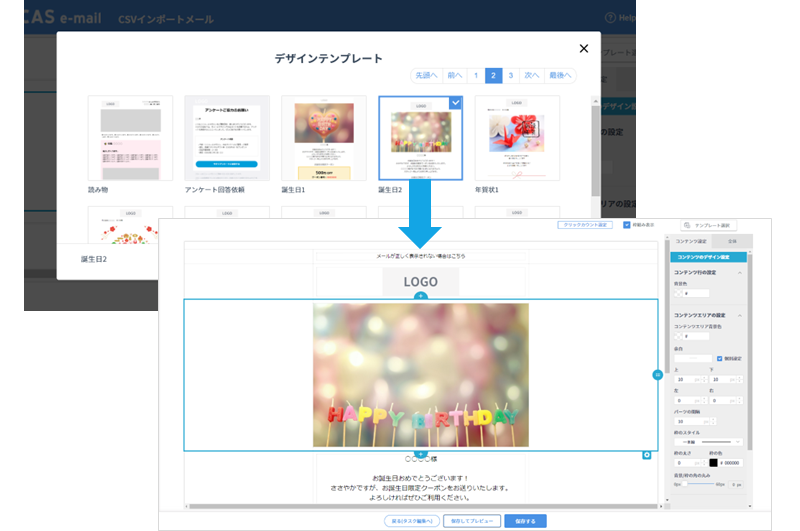The width and height of the screenshot is (800, 531).
Task: Click the 下 margin stepper arrows
Action: coord(740,380)
